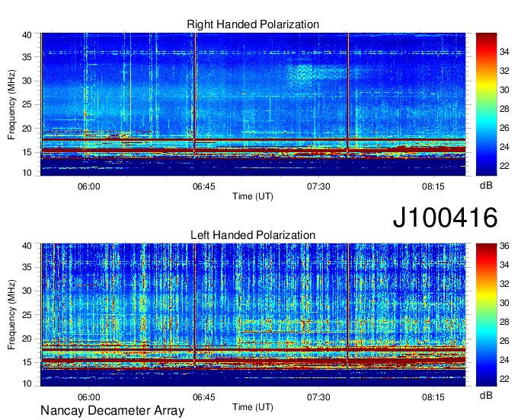This screenshot has height=420, width=518.
Task: Click the '40' frequency tick on the top plot
Action: [27, 35]
